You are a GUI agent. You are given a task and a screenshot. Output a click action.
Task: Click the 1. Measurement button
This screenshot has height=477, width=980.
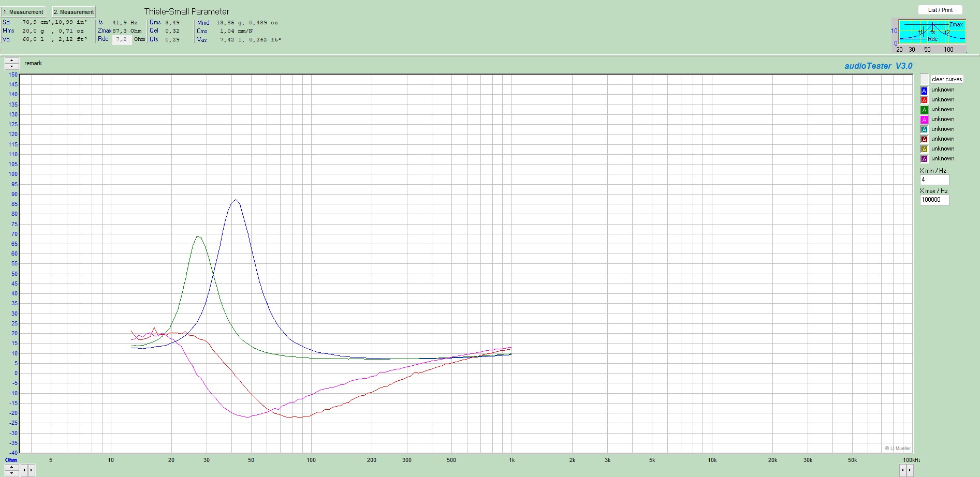pyautogui.click(x=23, y=11)
